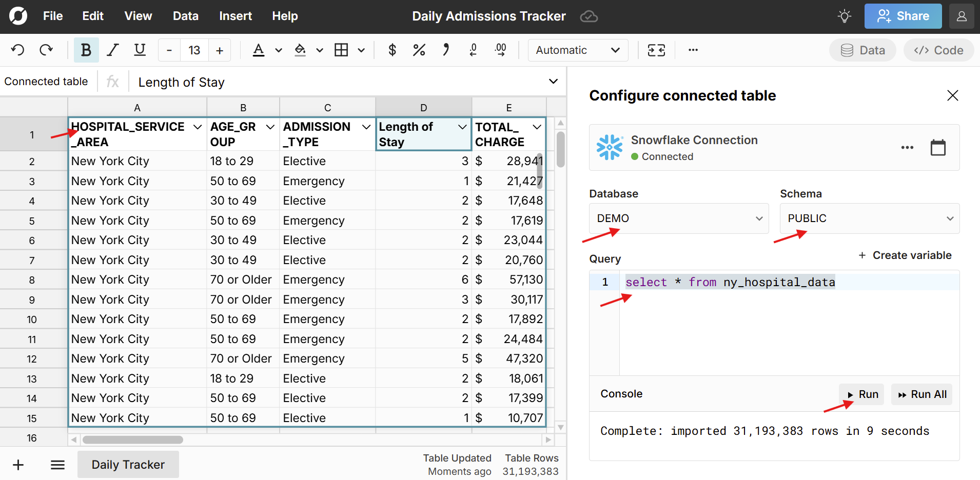
Task: Click the undo arrow icon
Action: pos(18,50)
